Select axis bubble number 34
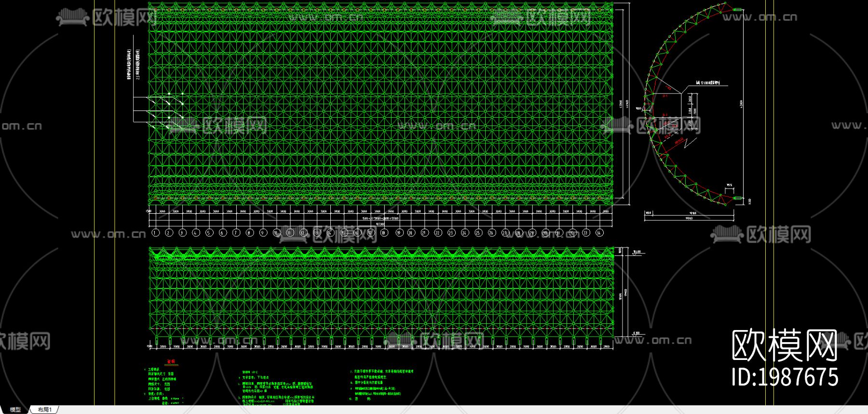The height and width of the screenshot is (414, 868). click(x=599, y=233)
